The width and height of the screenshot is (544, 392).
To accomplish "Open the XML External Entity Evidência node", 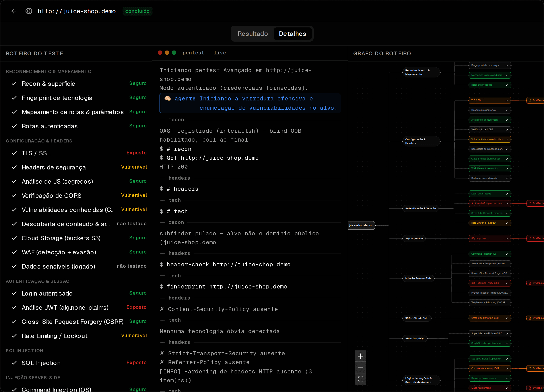I will pos(535,283).
